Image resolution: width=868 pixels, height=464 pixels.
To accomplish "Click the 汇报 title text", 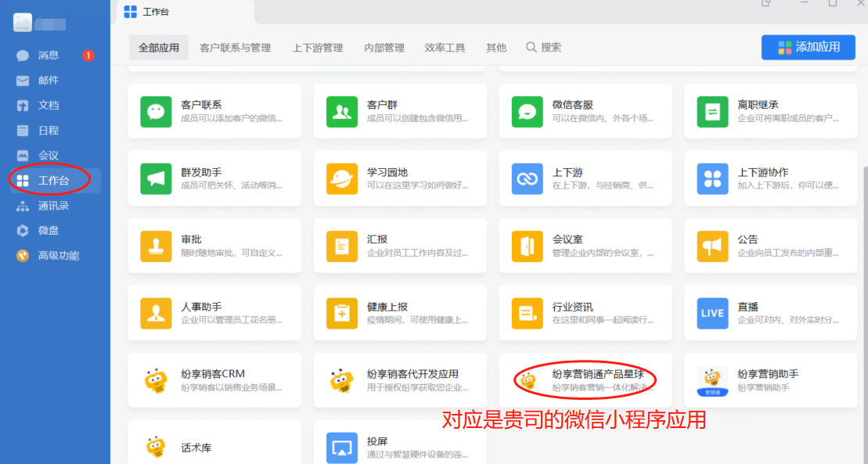I will (x=377, y=239).
